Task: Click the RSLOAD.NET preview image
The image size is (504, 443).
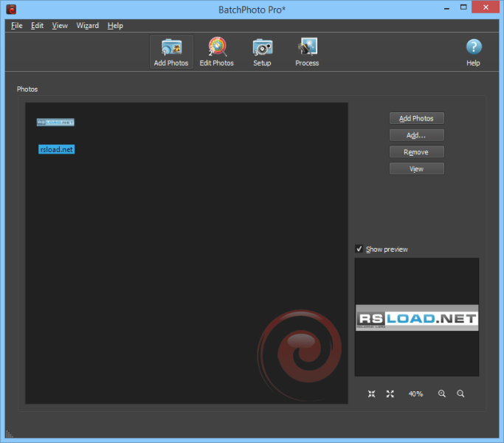Action: pos(417,317)
